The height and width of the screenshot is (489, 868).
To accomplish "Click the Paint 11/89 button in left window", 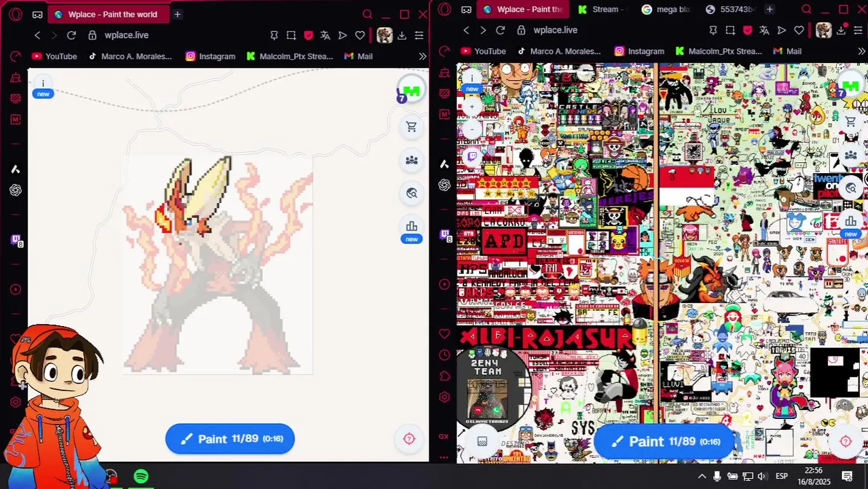I will coord(230,439).
